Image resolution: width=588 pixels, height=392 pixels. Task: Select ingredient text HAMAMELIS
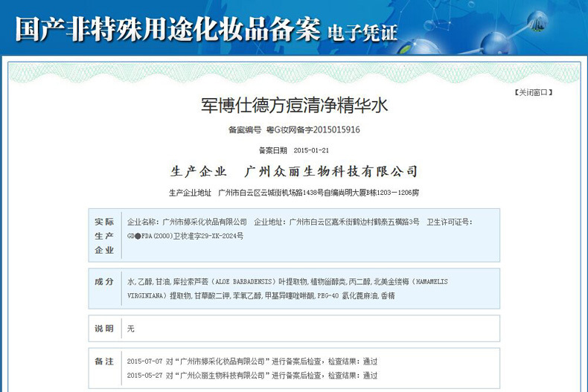tap(432, 281)
